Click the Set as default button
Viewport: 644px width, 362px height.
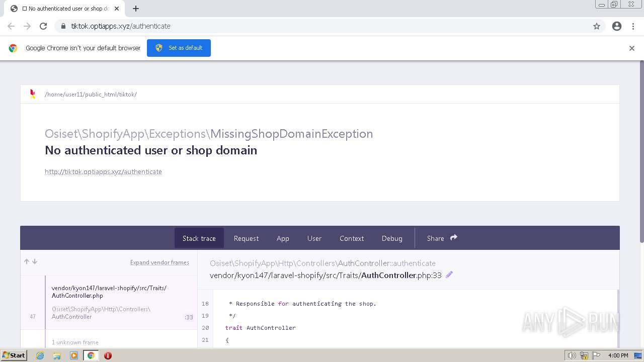(x=179, y=48)
